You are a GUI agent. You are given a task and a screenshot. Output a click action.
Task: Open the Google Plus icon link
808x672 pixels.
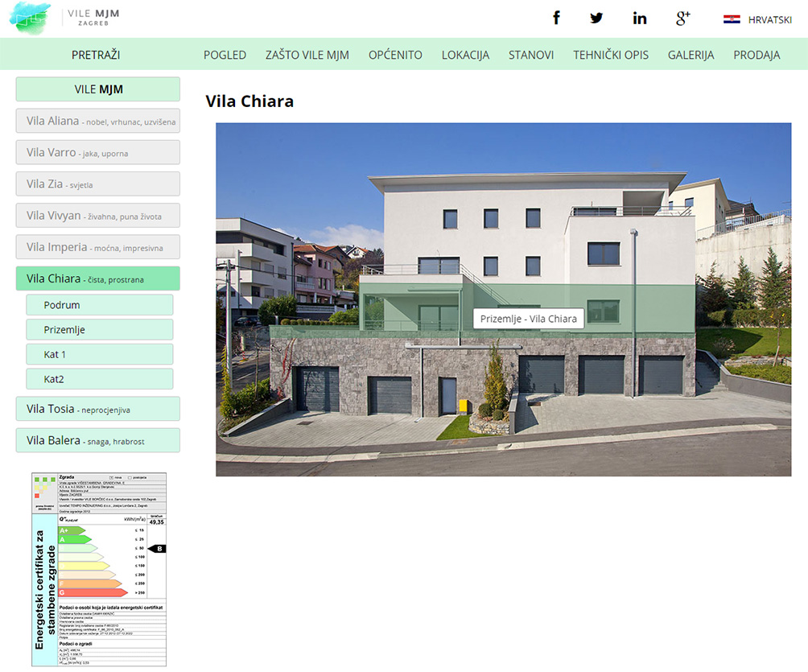point(683,19)
